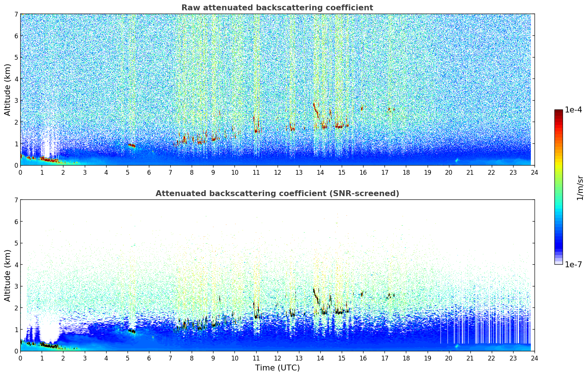The height and width of the screenshot is (376, 588).
Task: Click the 'Time (UTC)' axis label
Action: (277, 368)
